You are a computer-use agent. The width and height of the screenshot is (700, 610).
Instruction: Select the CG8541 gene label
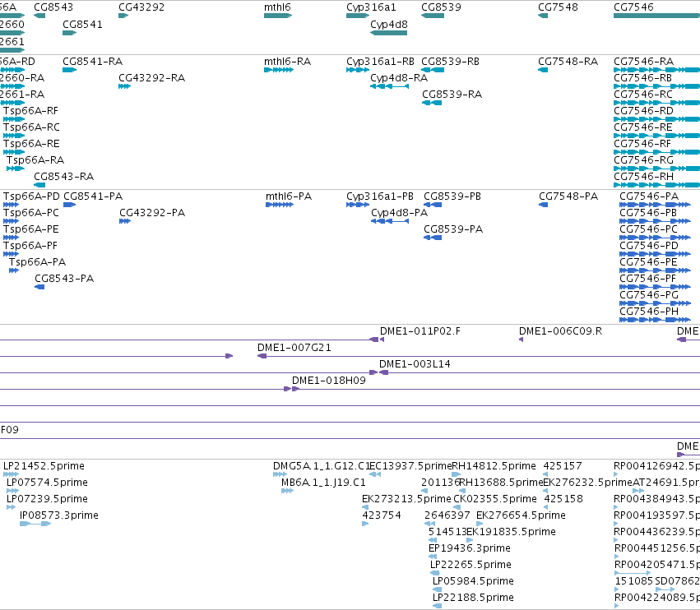pos(82,25)
